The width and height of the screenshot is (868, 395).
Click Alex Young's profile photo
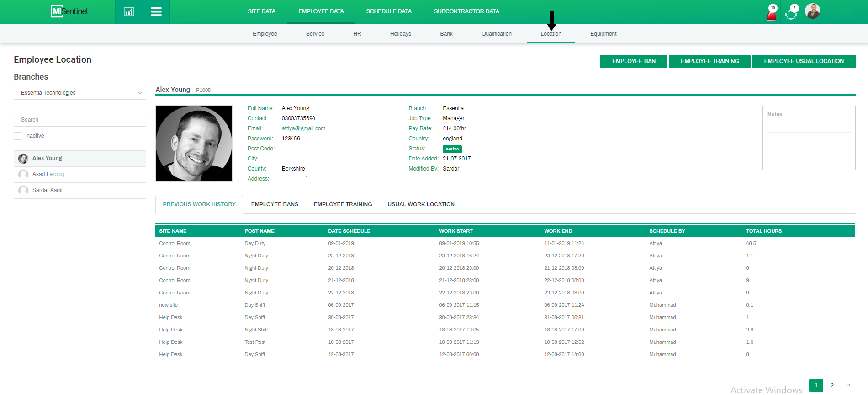pos(194,144)
